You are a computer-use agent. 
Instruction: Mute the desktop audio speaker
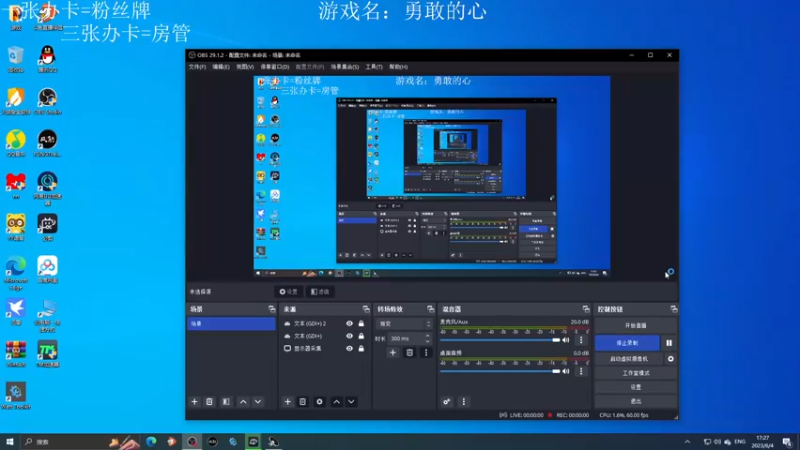(x=566, y=371)
